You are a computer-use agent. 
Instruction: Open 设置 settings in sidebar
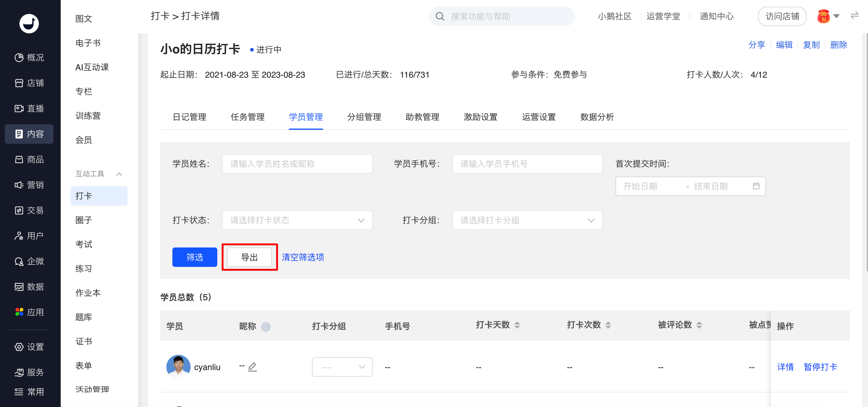click(x=29, y=347)
